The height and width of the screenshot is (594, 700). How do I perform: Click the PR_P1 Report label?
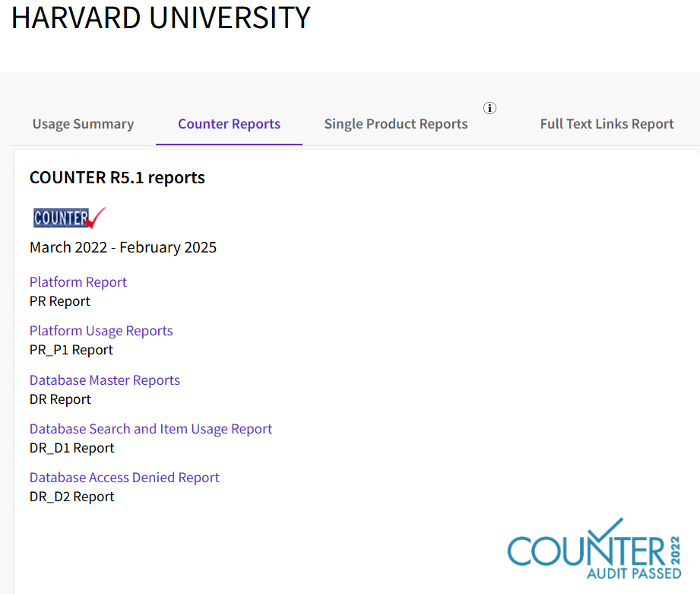click(71, 350)
